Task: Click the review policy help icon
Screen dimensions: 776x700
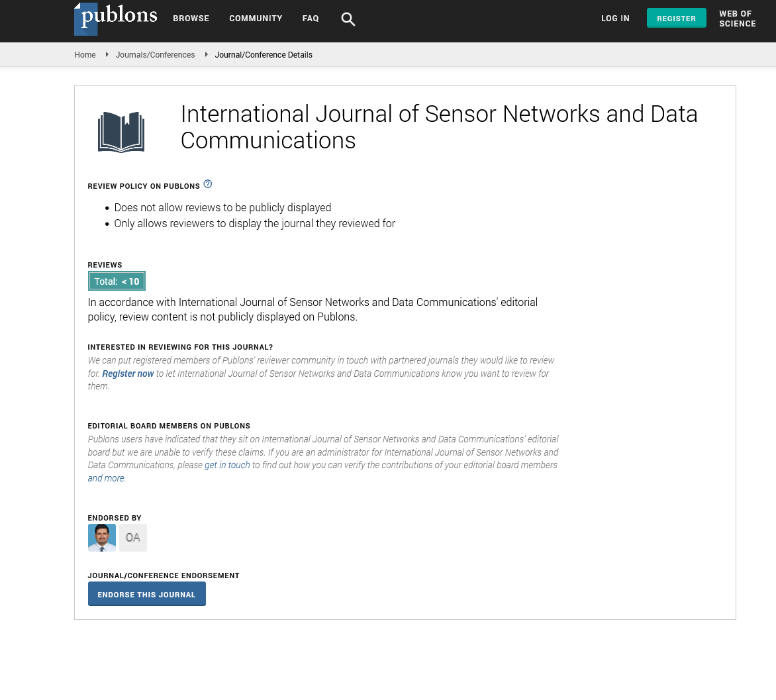Action: tap(208, 184)
